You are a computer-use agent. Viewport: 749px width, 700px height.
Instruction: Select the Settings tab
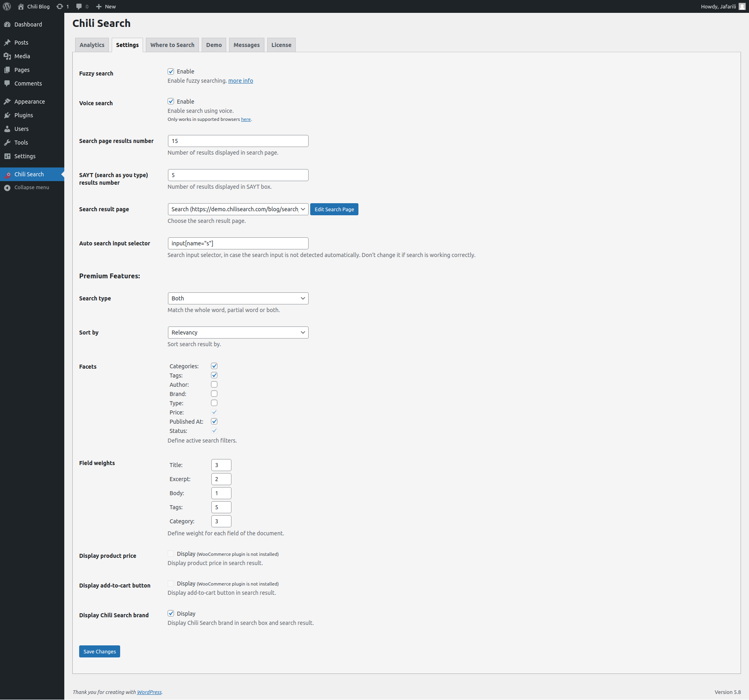coord(127,45)
